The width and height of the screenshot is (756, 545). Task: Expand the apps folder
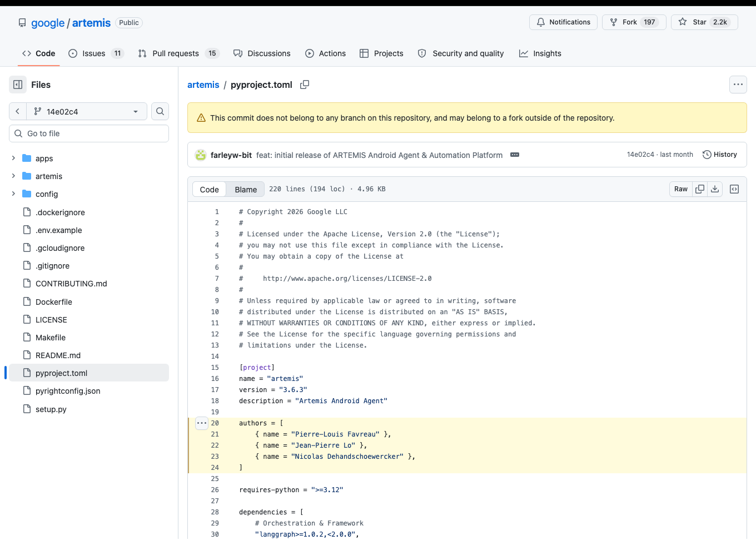(x=13, y=158)
